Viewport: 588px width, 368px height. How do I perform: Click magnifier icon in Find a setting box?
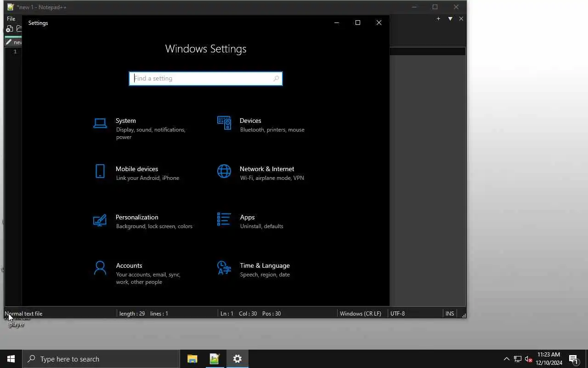pyautogui.click(x=276, y=79)
